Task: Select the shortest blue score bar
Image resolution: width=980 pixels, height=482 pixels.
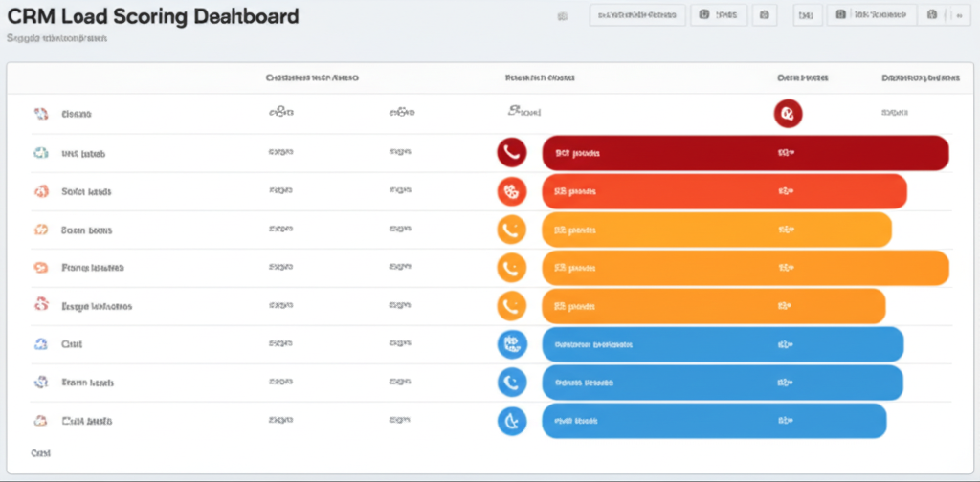Action: click(714, 421)
